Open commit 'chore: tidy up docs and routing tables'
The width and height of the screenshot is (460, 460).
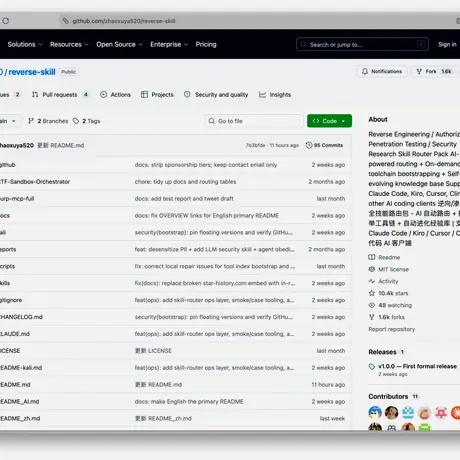(x=185, y=182)
